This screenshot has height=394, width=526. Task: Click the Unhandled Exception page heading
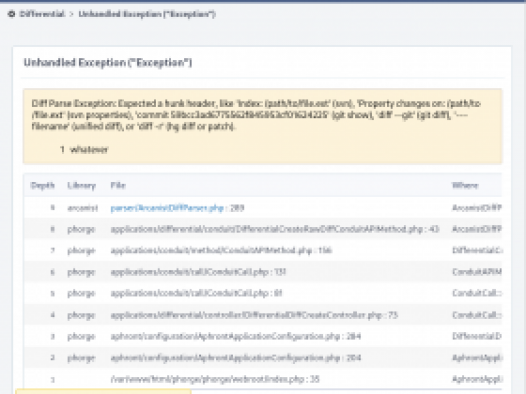pyautogui.click(x=108, y=63)
